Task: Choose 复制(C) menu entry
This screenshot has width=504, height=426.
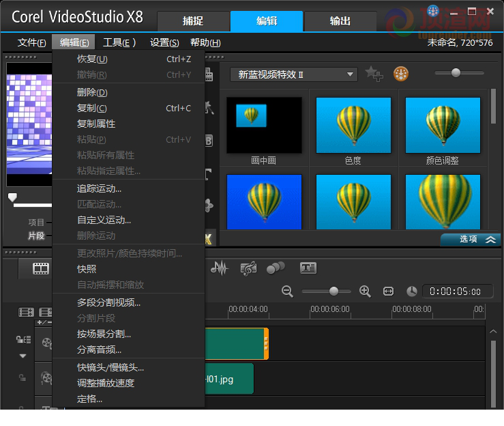Action: tap(129, 108)
